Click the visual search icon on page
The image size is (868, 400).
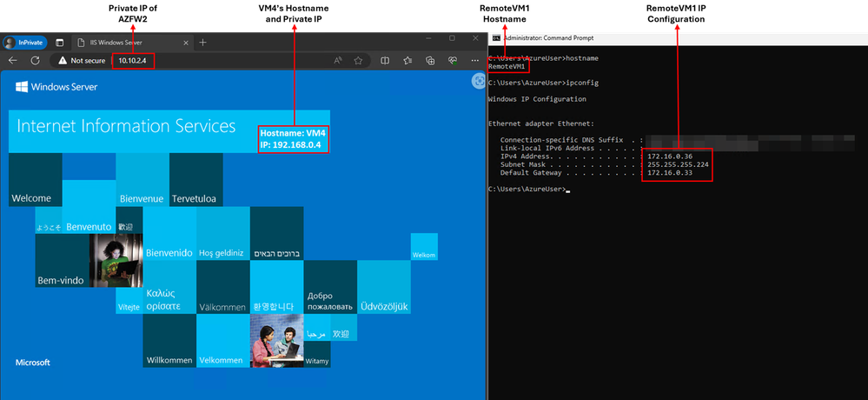[x=478, y=81]
